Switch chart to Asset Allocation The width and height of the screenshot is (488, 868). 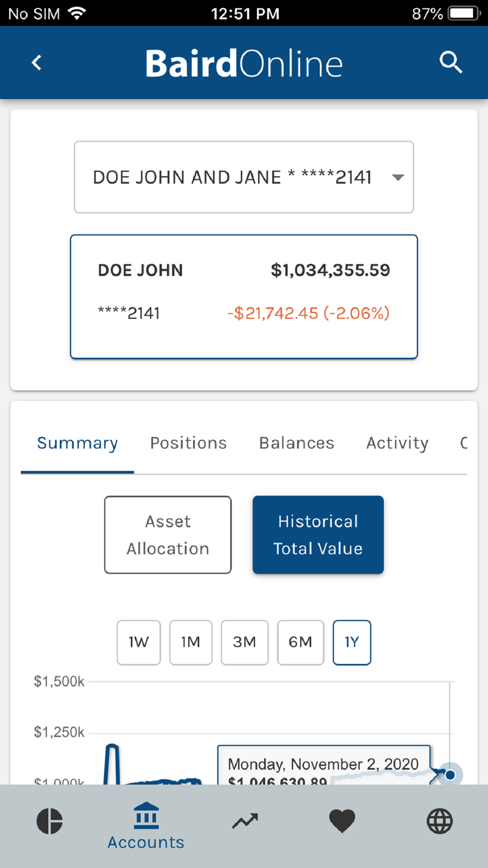coord(168,535)
